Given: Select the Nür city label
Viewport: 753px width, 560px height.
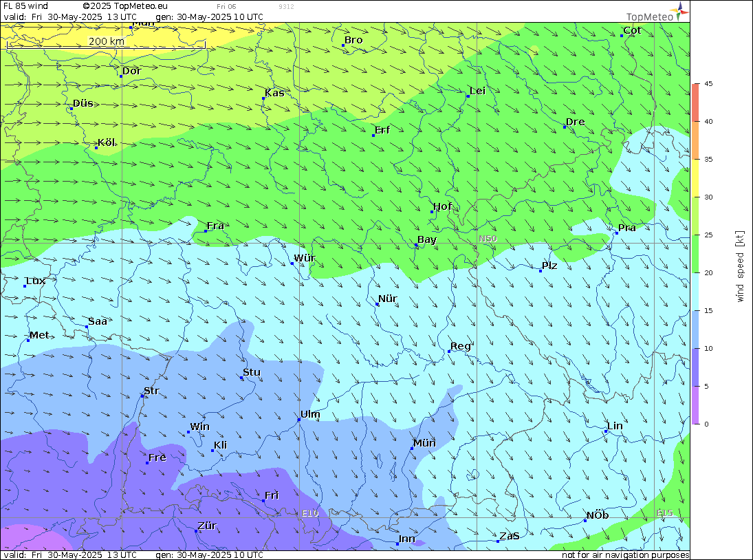Looking at the screenshot, I should click(x=388, y=299).
